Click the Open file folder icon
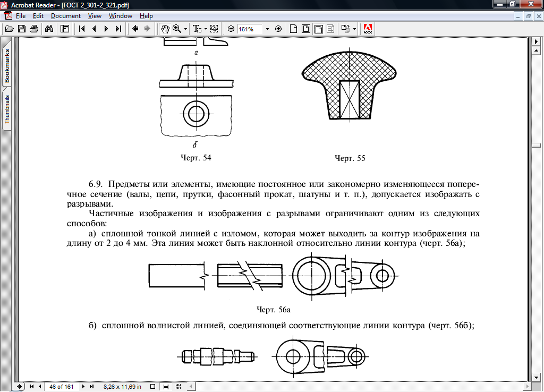 pyautogui.click(x=10, y=29)
